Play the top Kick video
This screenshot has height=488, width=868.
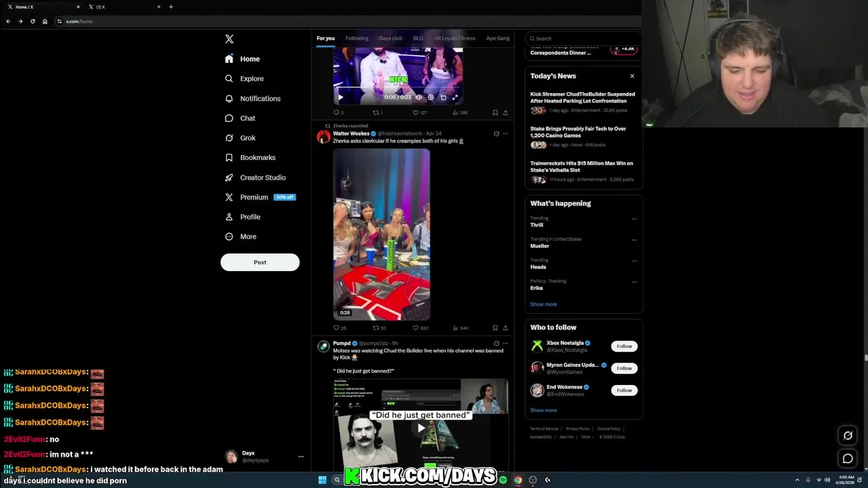point(340,98)
